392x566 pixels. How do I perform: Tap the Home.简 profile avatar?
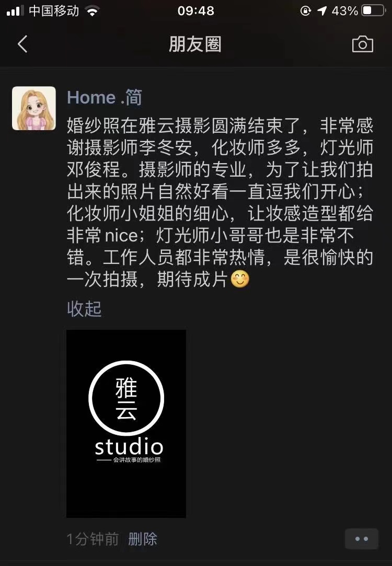point(34,108)
